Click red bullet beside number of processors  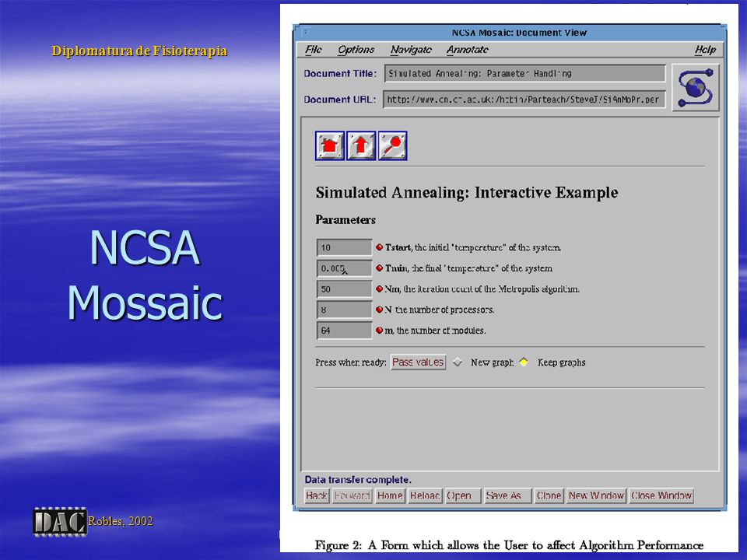pyautogui.click(x=379, y=310)
